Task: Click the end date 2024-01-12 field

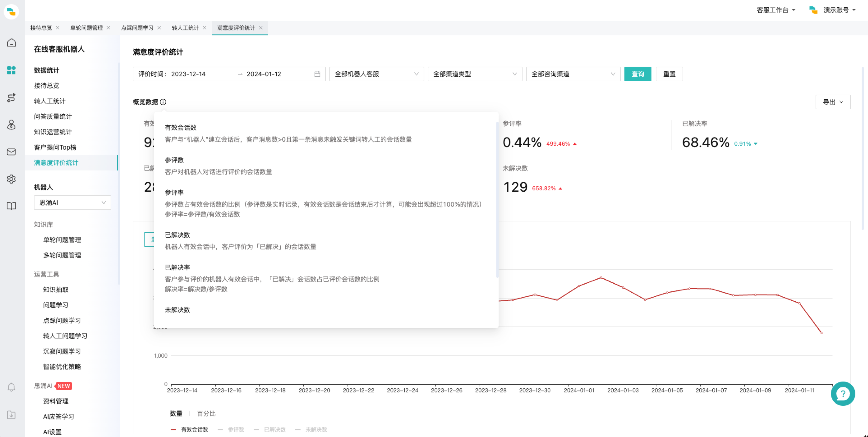Action: 264,74
